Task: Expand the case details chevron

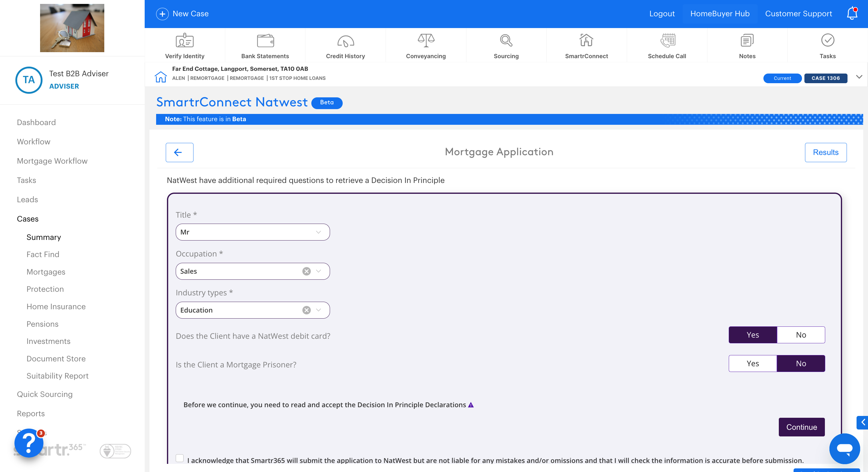Action: point(859,77)
